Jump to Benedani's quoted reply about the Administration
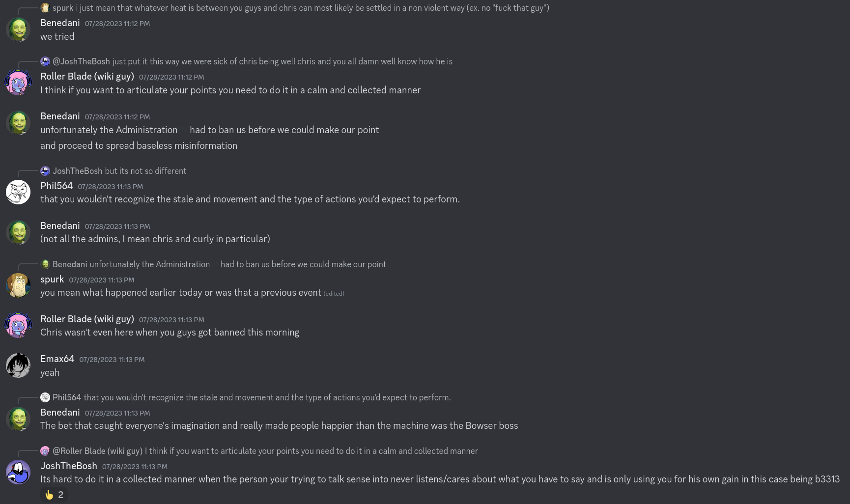Screen dimensions: 850x504 (x=238, y=264)
